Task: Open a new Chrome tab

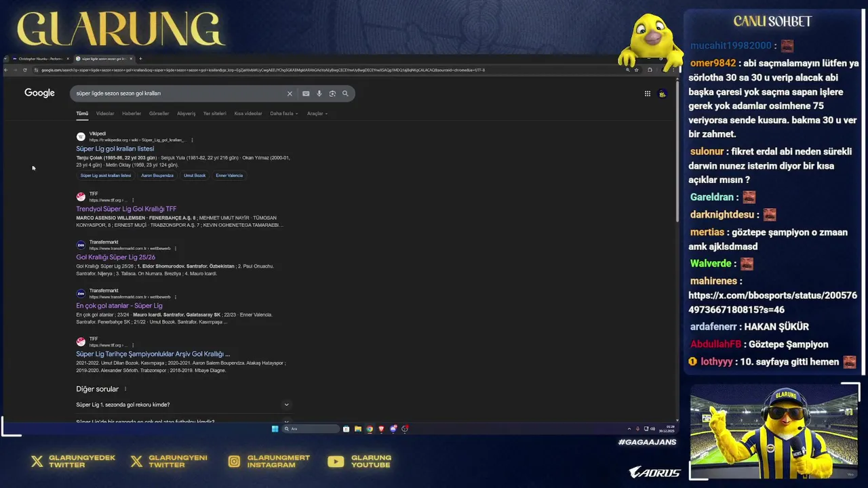Action: [140, 59]
